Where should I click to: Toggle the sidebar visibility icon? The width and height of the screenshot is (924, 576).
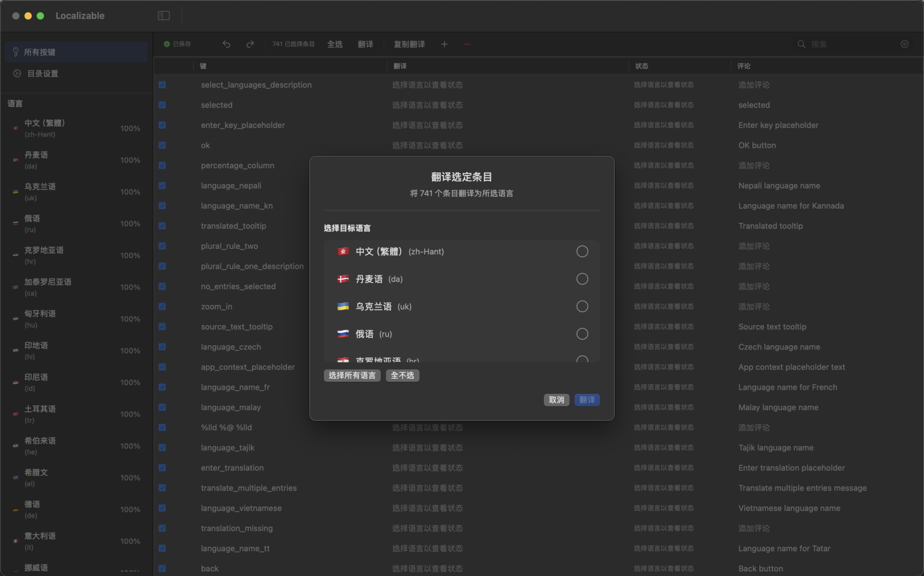click(x=164, y=15)
